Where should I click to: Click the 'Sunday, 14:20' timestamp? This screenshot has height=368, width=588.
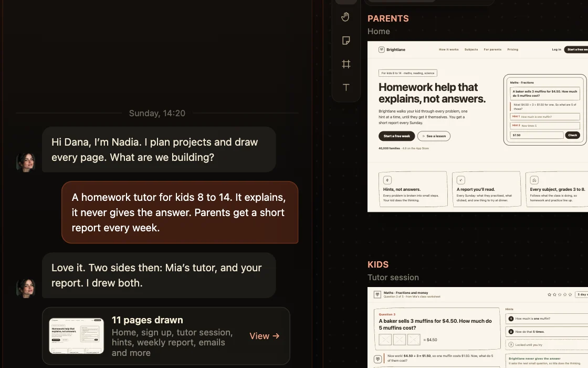157,113
